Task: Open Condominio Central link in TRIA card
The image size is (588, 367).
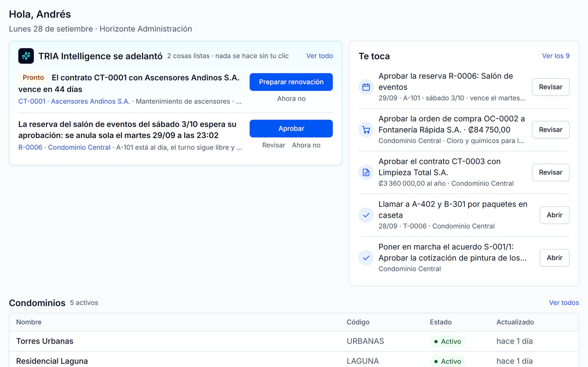Action: pyautogui.click(x=79, y=147)
